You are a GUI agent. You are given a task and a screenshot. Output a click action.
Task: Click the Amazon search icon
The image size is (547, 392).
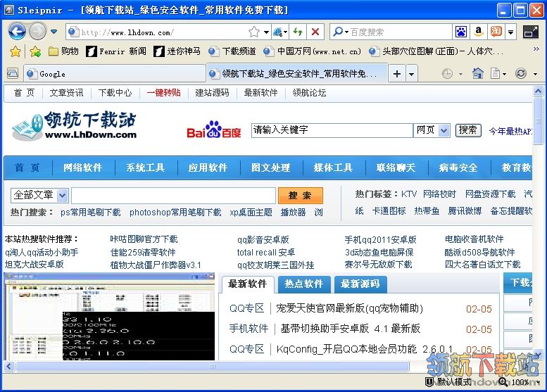point(479,32)
